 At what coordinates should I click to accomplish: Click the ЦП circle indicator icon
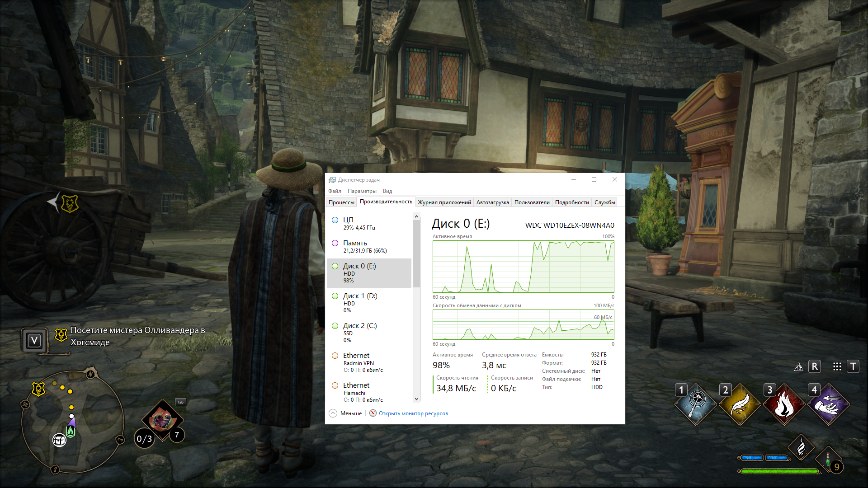[335, 220]
